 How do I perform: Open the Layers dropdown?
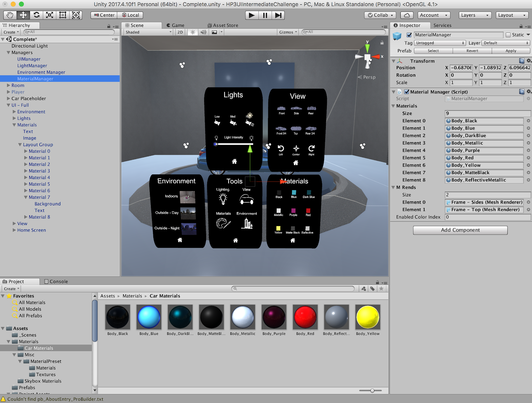474,15
